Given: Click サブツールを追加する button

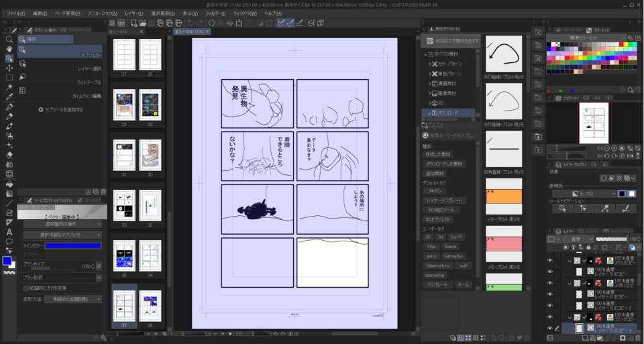Looking at the screenshot, I should (61, 109).
